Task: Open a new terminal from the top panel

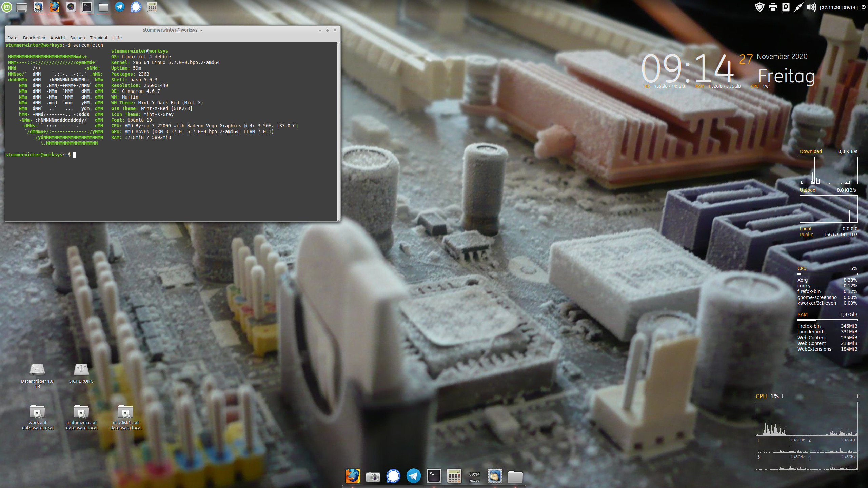Action: [87, 7]
